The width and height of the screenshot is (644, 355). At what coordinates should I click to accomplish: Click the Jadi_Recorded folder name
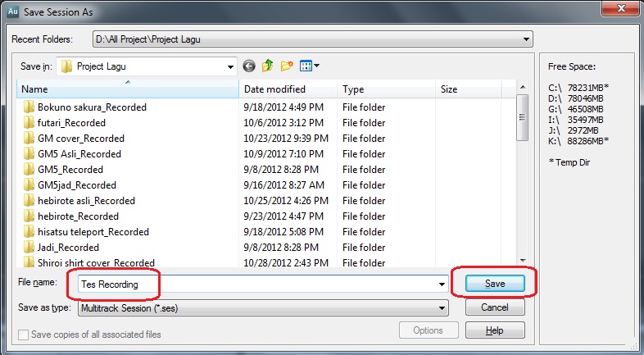pyautogui.click(x=68, y=248)
